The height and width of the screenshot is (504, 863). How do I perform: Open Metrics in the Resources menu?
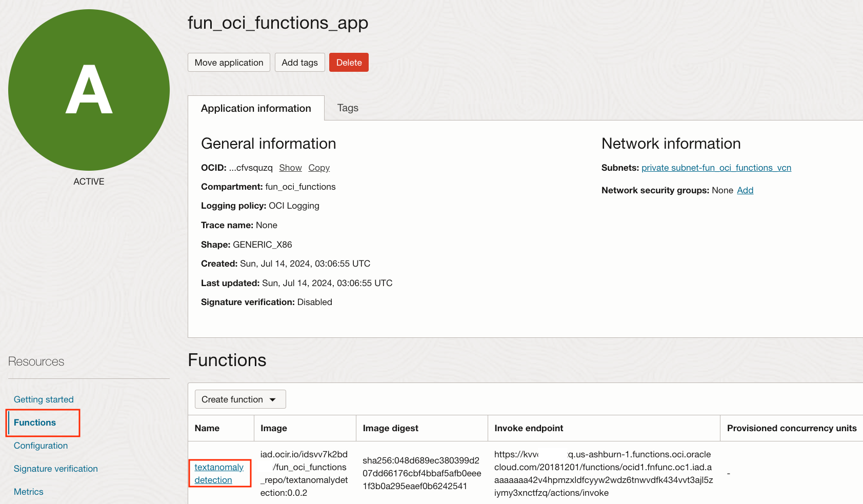(x=29, y=492)
